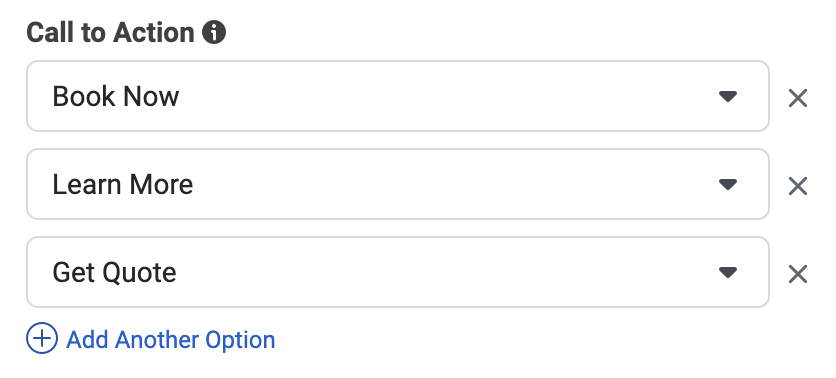The width and height of the screenshot is (836, 378).
Task: Remove the Learn More option with its X
Action: (798, 186)
